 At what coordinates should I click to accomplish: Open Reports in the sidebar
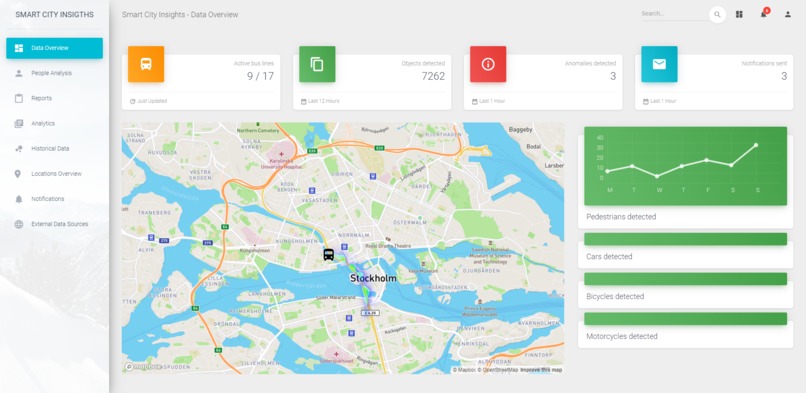coord(54,99)
